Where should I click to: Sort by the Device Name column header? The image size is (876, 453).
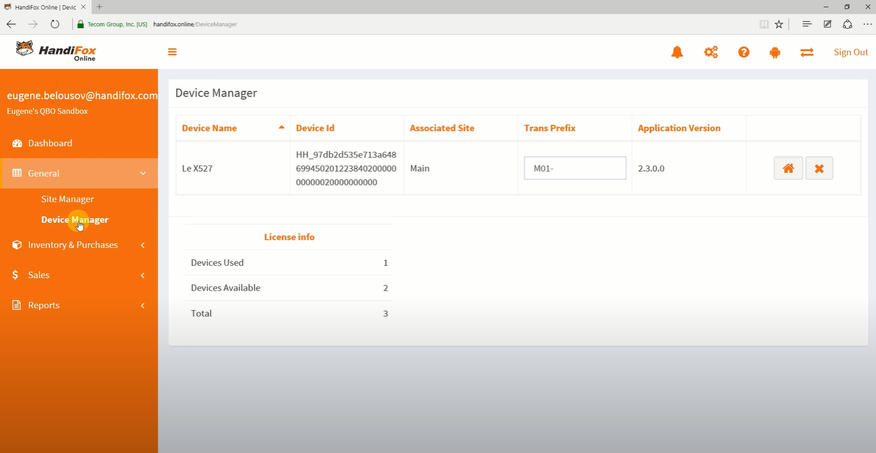210,128
